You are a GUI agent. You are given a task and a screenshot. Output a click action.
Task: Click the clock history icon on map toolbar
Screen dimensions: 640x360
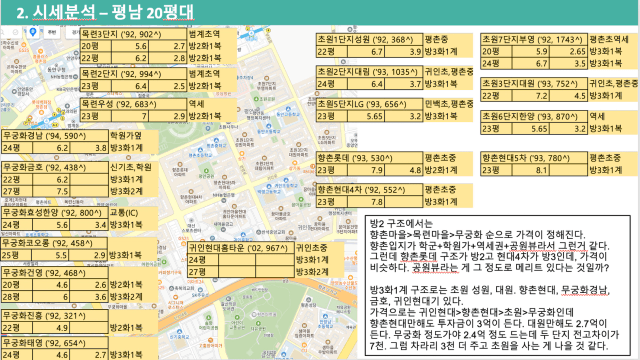16,32
